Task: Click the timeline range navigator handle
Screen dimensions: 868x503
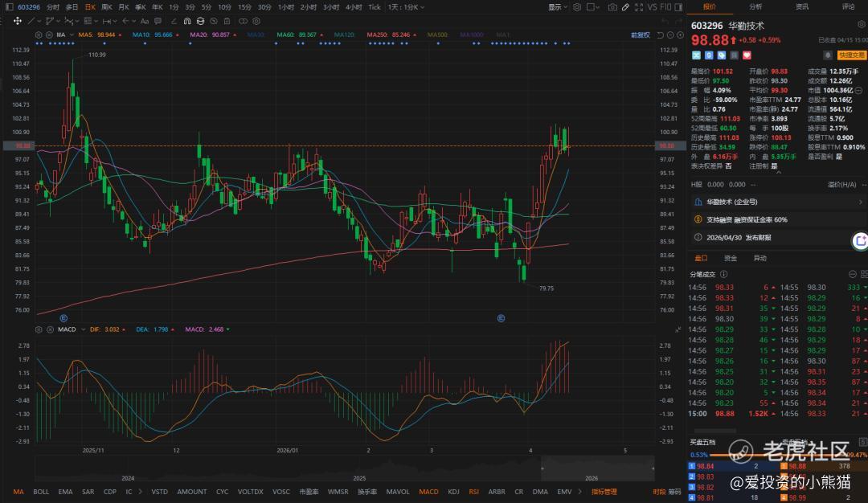Action: pyautogui.click(x=542, y=466)
